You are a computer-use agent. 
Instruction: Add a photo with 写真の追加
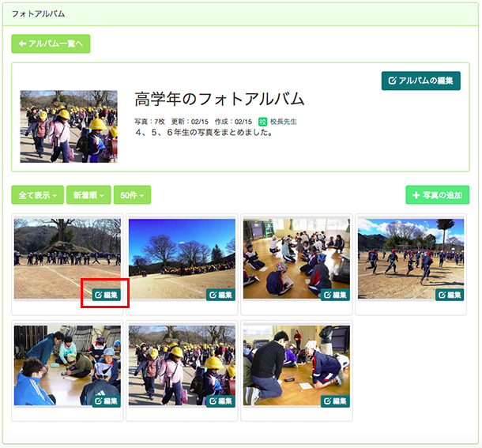438,195
